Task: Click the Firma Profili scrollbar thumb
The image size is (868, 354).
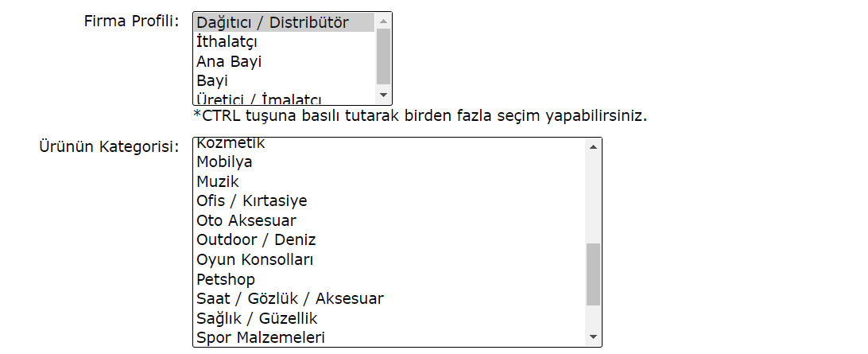Action: coord(384,56)
